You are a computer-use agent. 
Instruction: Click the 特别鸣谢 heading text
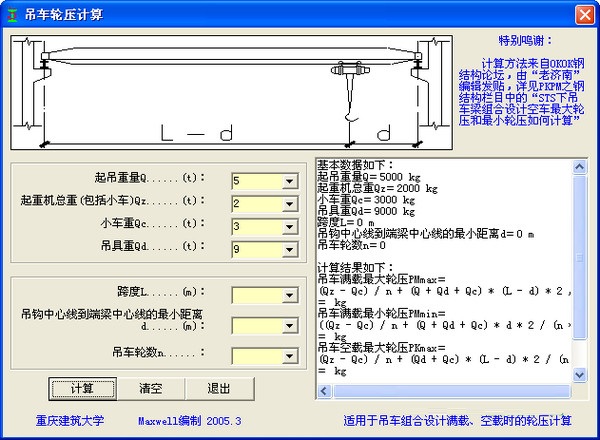pyautogui.click(x=525, y=41)
